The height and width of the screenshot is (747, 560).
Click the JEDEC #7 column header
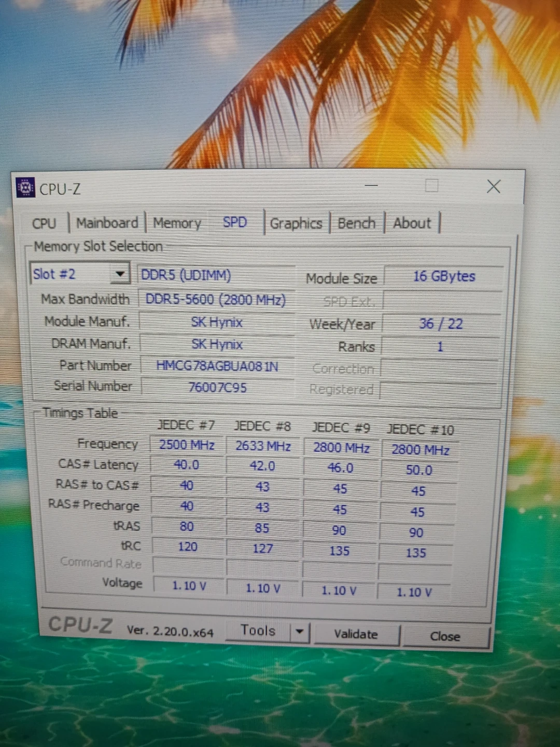pyautogui.click(x=186, y=425)
